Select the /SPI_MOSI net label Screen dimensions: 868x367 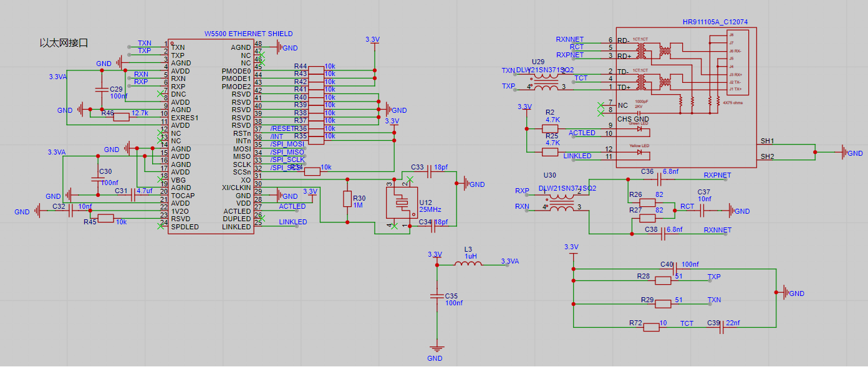[x=287, y=145]
